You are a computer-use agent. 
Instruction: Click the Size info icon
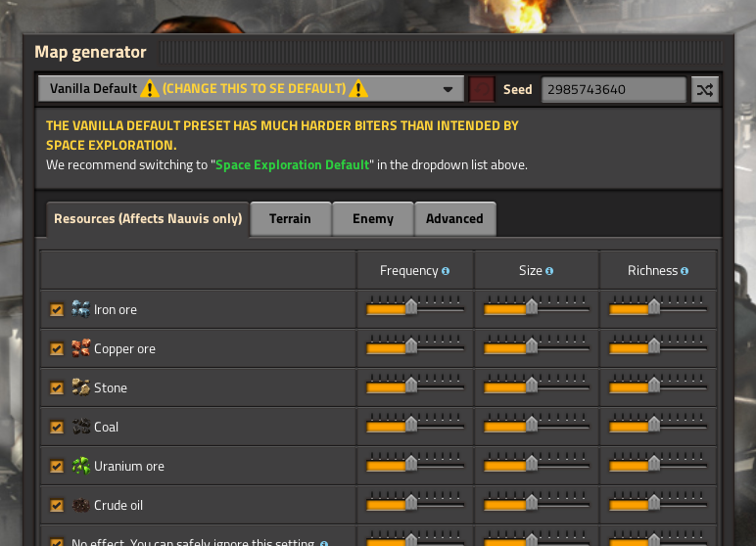click(x=549, y=271)
